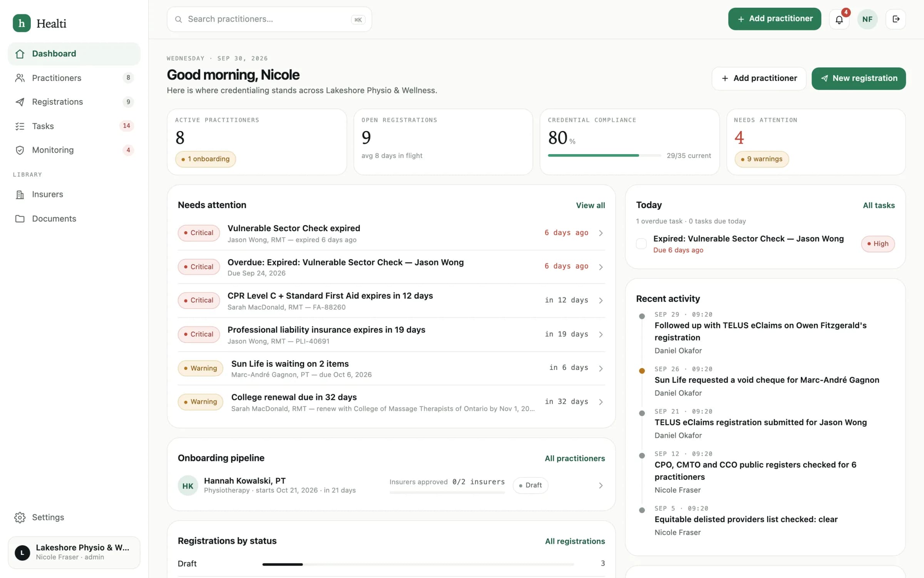Open Open Registrations stat card

click(443, 142)
